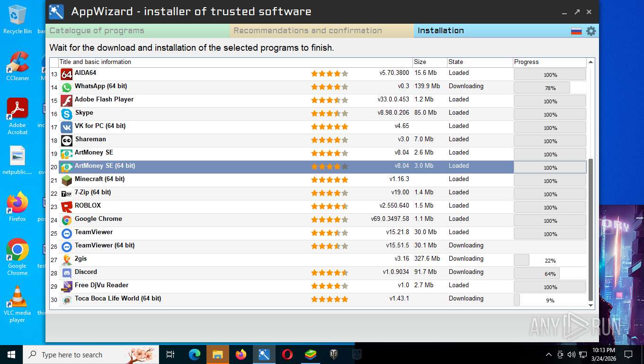Switch language with the Russian flag icon

pos(576,31)
